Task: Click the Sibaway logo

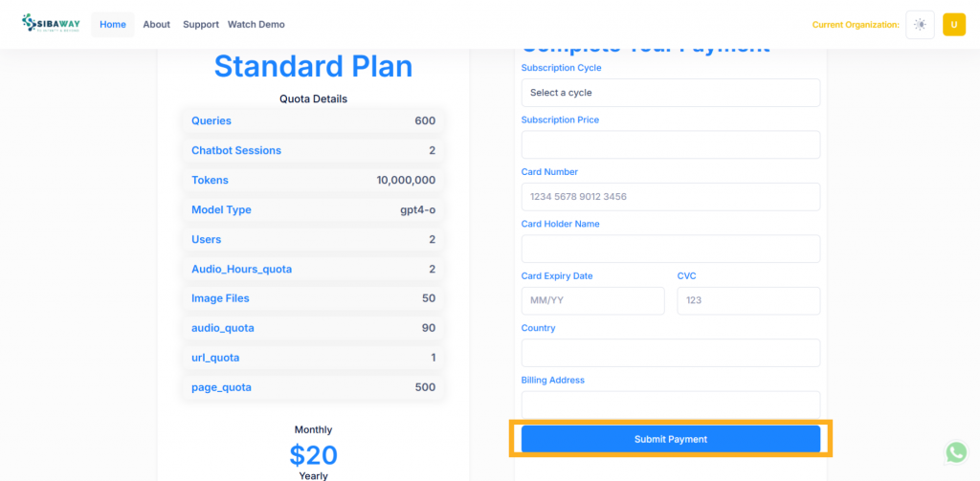Action: [51, 24]
